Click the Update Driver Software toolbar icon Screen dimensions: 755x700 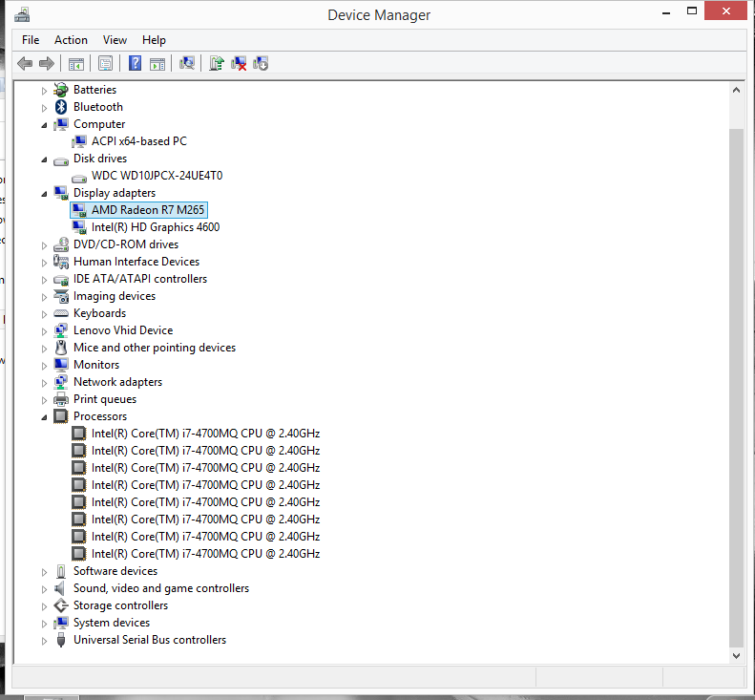(217, 64)
